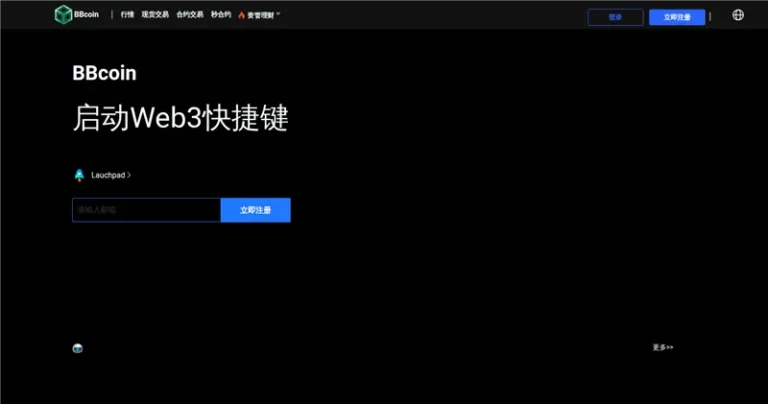Viewport: 768px width, 404px height.
Task: Click the rocket Launchpad icon
Action: tap(79, 175)
